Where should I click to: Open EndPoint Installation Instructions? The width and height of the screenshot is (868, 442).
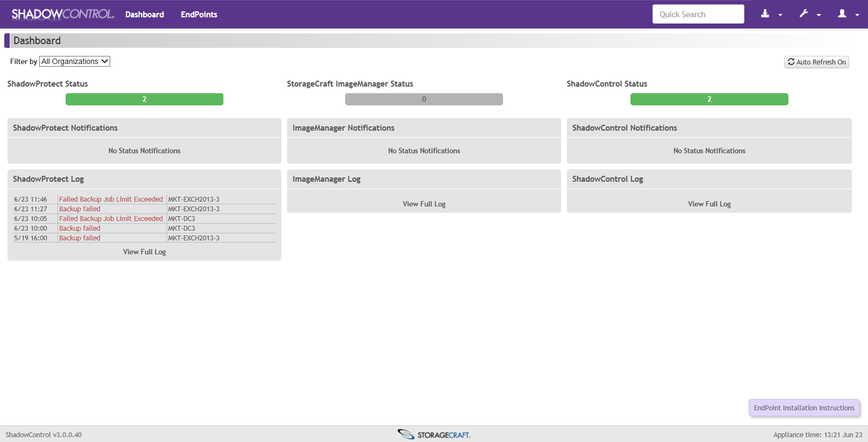coord(804,408)
